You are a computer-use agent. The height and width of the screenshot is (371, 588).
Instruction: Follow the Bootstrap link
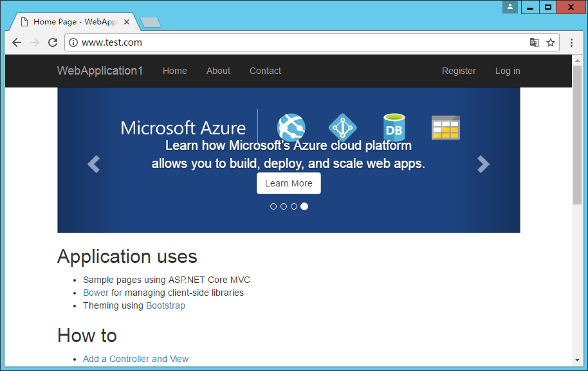pyautogui.click(x=165, y=305)
